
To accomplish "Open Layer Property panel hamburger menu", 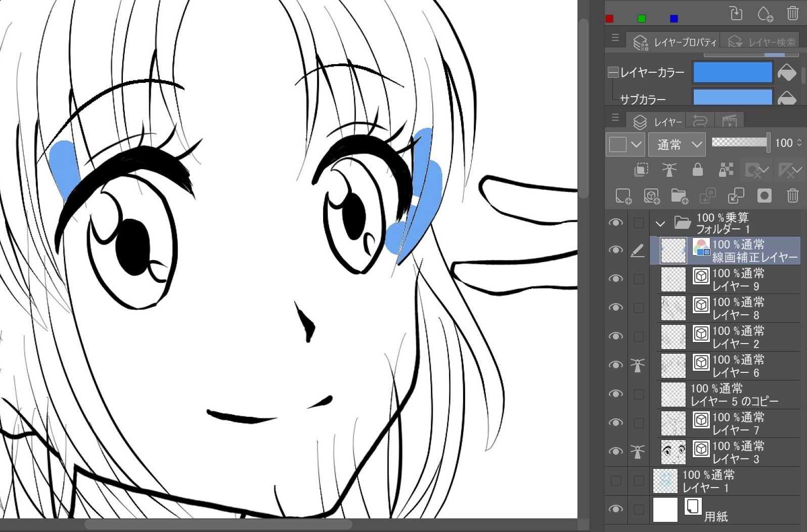I will point(615,37).
